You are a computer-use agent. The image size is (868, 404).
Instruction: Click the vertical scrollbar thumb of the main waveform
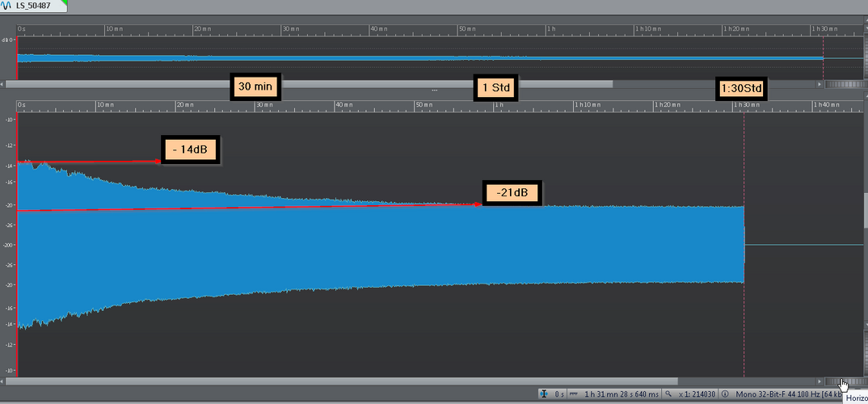[866, 210]
